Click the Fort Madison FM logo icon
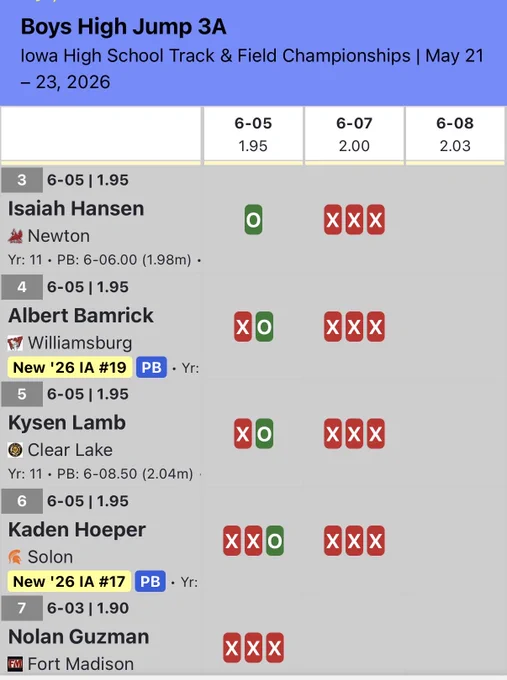 click(15, 664)
